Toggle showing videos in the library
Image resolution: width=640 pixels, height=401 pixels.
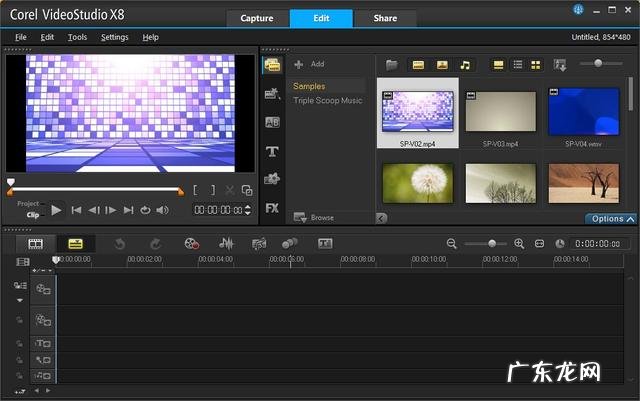[x=418, y=65]
